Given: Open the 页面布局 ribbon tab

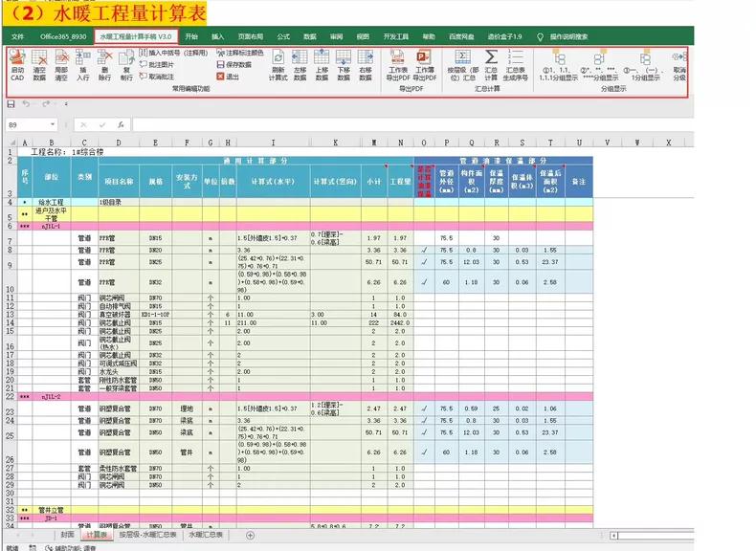Looking at the screenshot, I should click(251, 35).
